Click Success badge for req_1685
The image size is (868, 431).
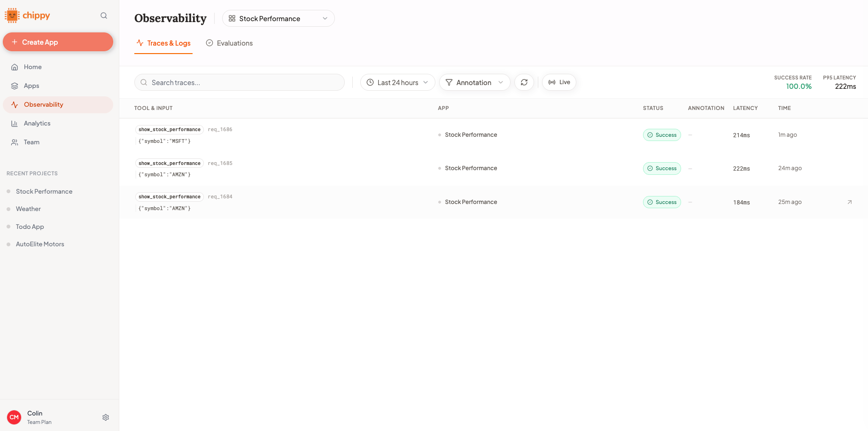(662, 168)
